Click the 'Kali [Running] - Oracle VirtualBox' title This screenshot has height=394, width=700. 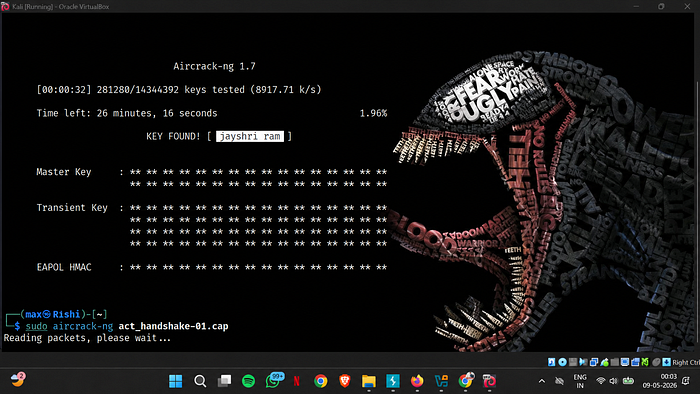(61, 7)
